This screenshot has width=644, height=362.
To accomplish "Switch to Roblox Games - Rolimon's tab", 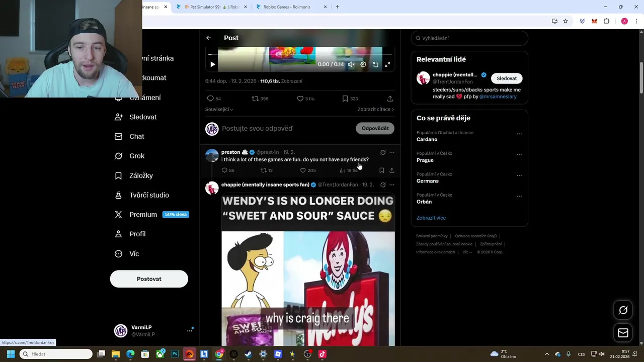I will click(292, 7).
